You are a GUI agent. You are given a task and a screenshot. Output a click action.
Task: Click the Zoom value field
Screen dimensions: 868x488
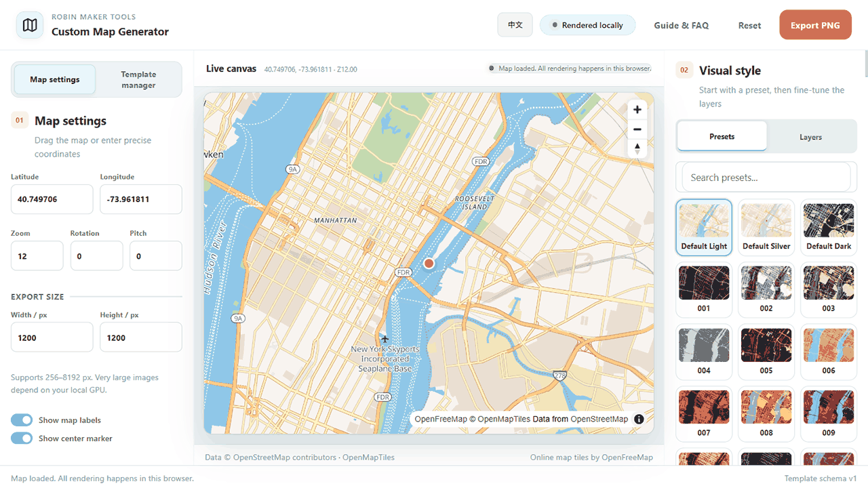[37, 256]
